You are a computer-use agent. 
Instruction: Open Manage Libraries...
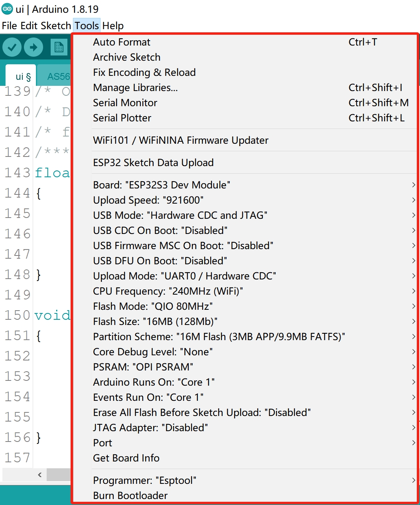click(x=245, y=87)
